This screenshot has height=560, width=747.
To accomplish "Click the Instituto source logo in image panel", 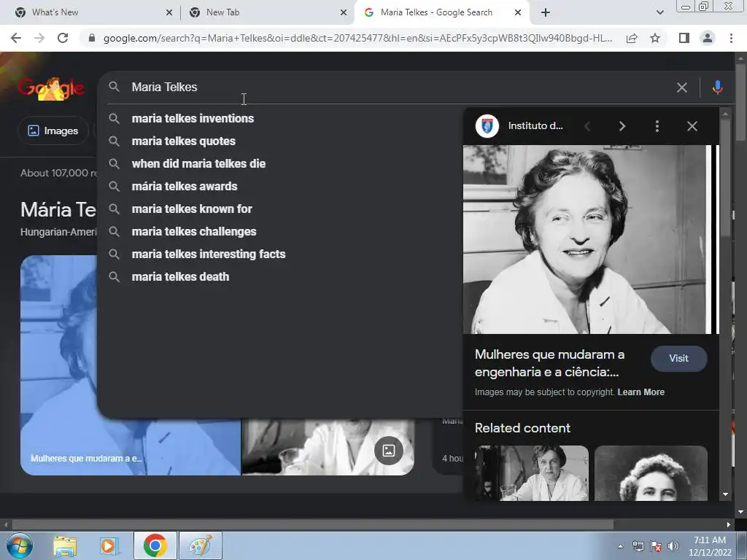I will tap(487, 126).
